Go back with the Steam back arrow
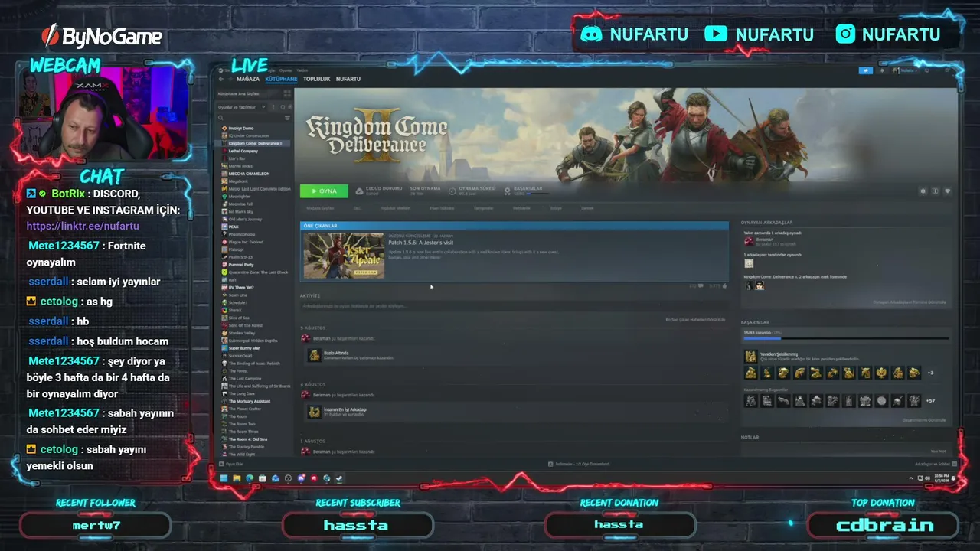The height and width of the screenshot is (551, 980). (x=221, y=79)
